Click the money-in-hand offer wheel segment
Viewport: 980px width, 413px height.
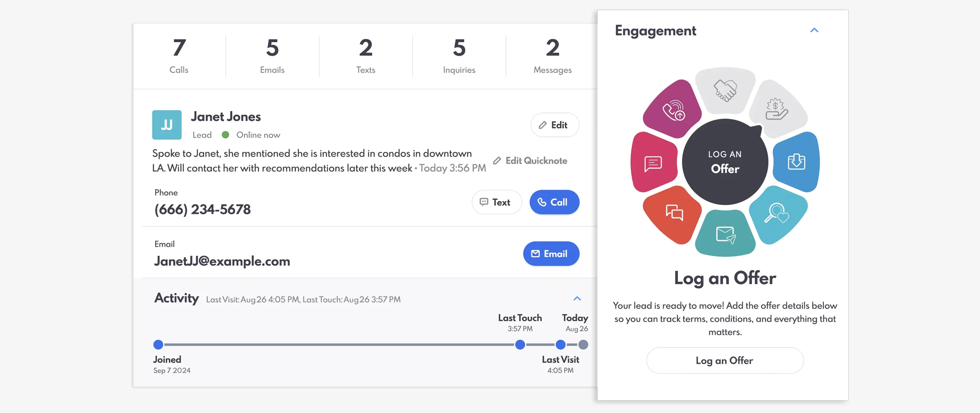[776, 109]
